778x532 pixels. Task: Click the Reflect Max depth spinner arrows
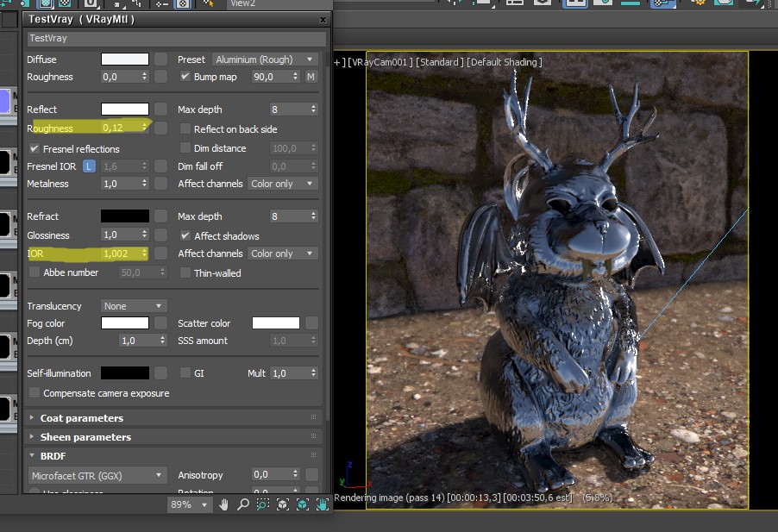point(313,110)
